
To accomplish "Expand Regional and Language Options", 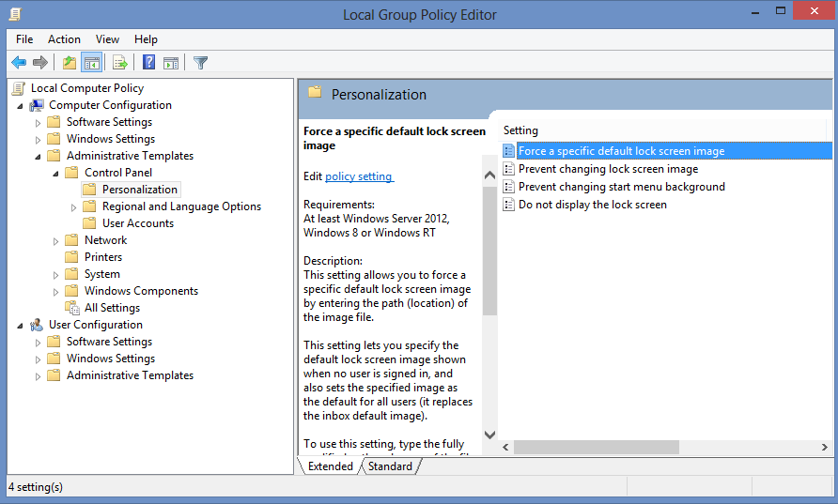I will 74,206.
